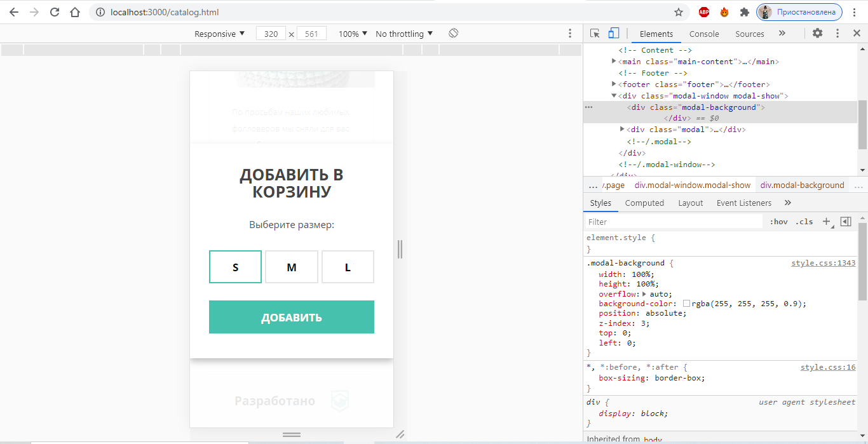Screen dimensions: 868x444
Task: View site information icon in address bar
Action: click(99, 12)
